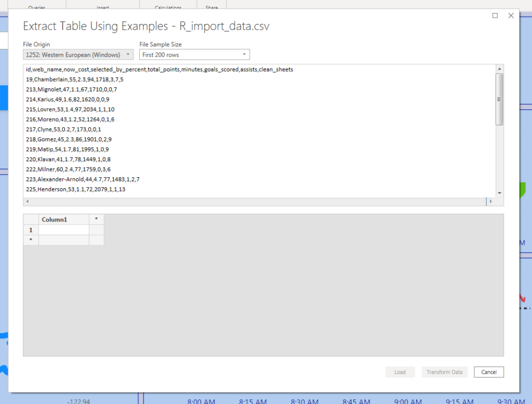Close the Extract Table dialog
This screenshot has height=404, width=532.
point(511,16)
